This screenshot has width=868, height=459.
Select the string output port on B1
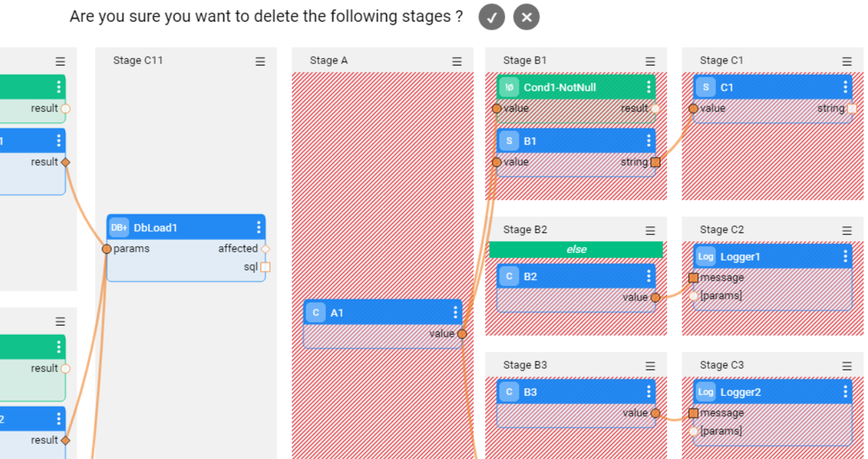(655, 162)
